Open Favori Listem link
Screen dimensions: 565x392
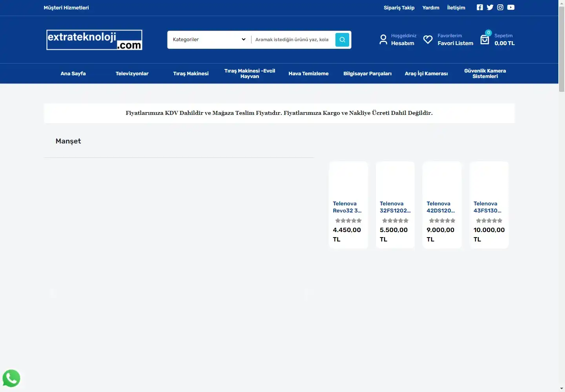(456, 44)
